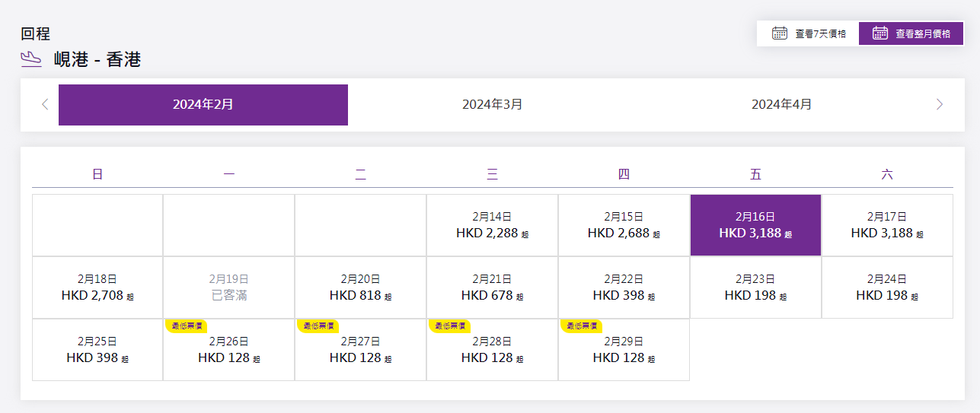Click 最低票價 badge on 2月29日
This screenshot has height=413, width=980.
point(581,326)
